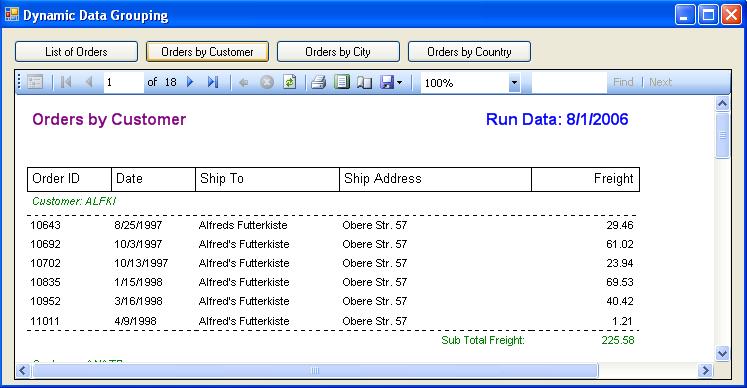The height and width of the screenshot is (388, 747).
Task: Go to previous page of report
Action: (89, 82)
